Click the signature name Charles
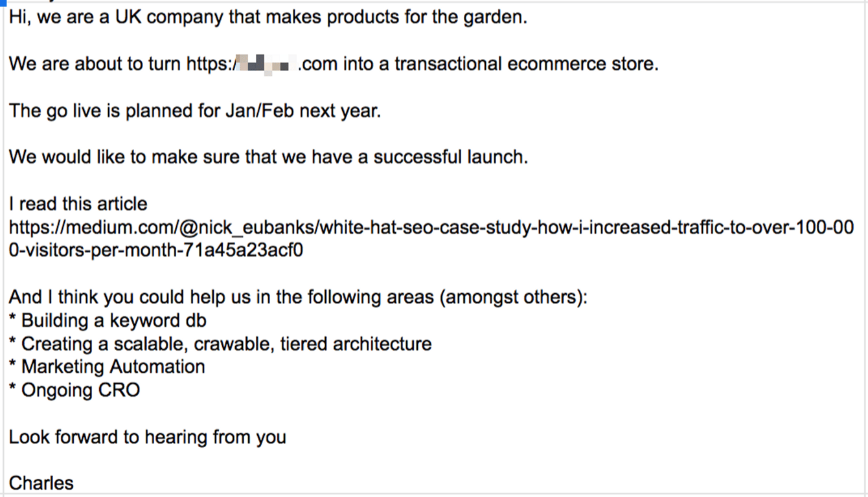This screenshot has height=497, width=868. [x=41, y=483]
